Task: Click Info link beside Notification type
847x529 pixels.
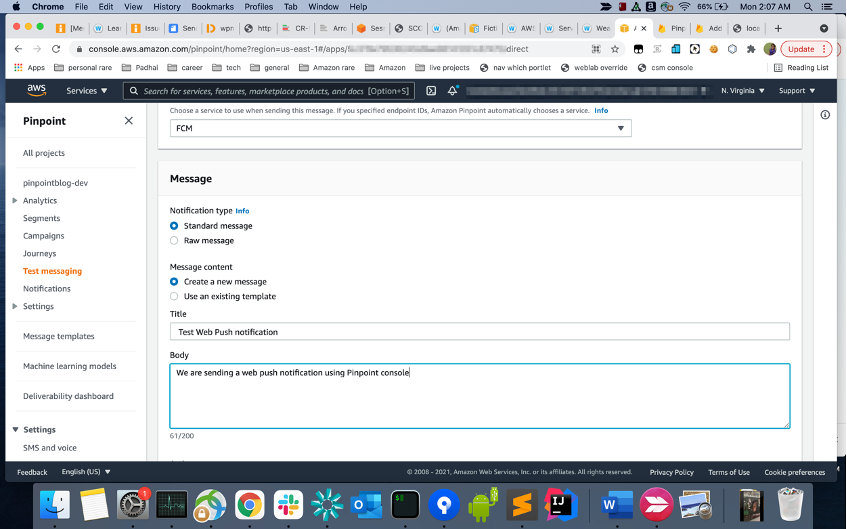Action: tap(242, 211)
